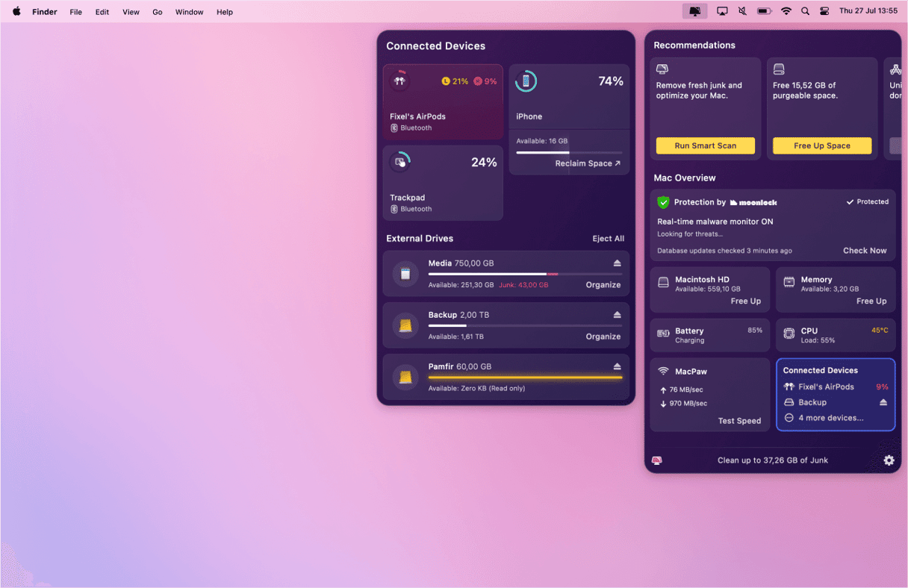
Task: Click the 'Protected' status badge
Action: point(868,202)
